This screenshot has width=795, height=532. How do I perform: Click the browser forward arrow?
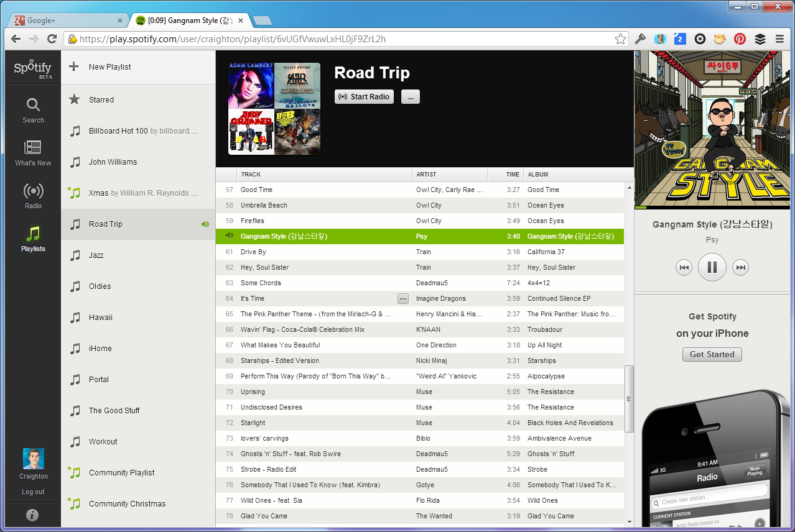pyautogui.click(x=34, y=39)
